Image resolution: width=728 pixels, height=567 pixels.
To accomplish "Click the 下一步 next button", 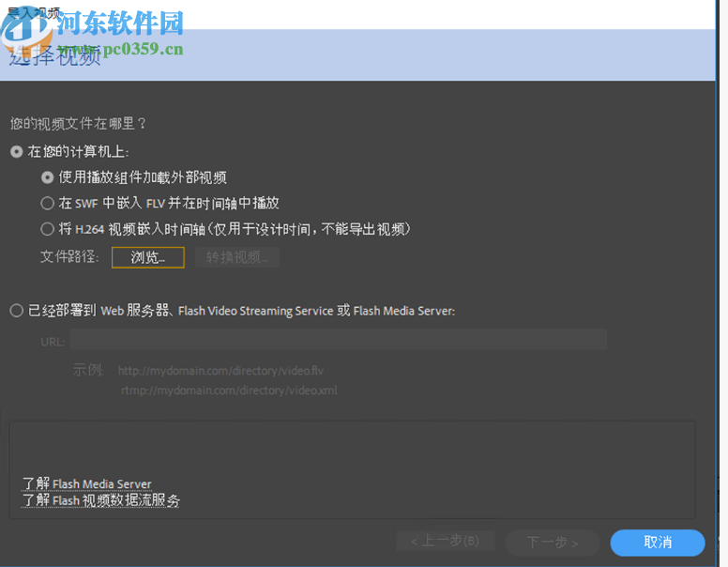I will click(553, 543).
